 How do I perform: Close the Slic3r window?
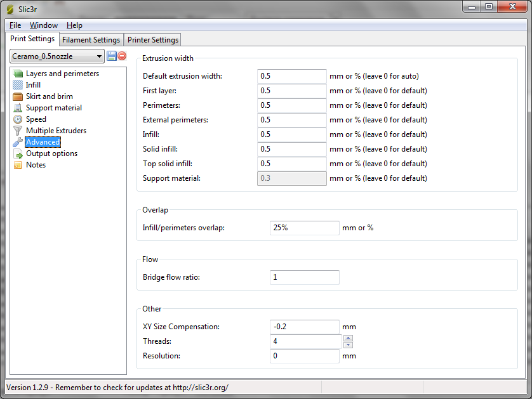click(512, 7)
